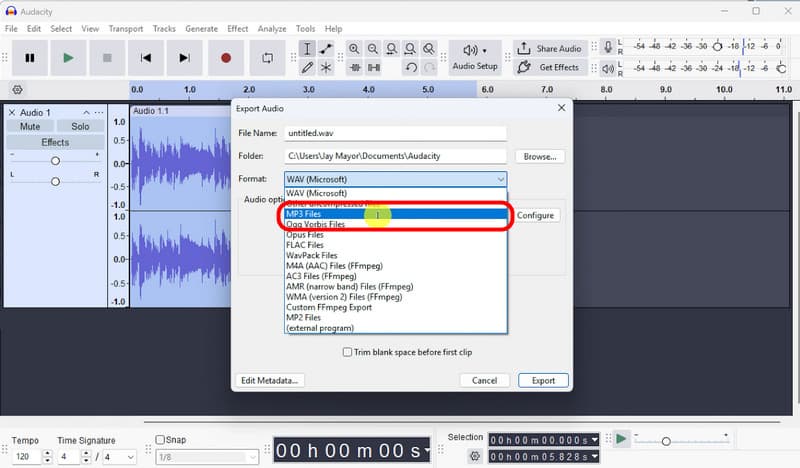The height and width of the screenshot is (468, 800).
Task: Click the Play-at-Speed green button
Action: 621,439
